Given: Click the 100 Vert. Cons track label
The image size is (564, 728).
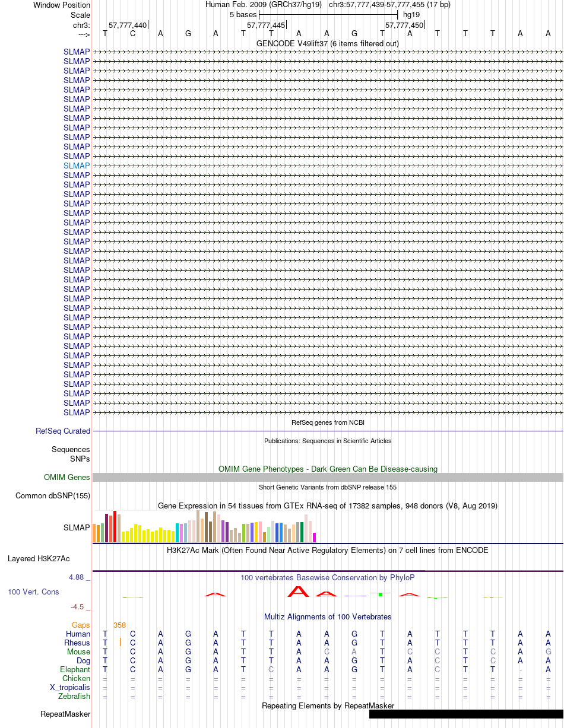Looking at the screenshot, I should tap(33, 592).
